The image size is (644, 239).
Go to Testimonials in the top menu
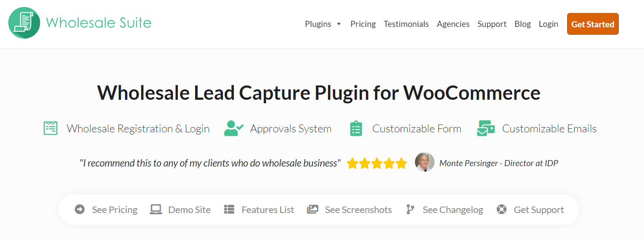point(406,24)
